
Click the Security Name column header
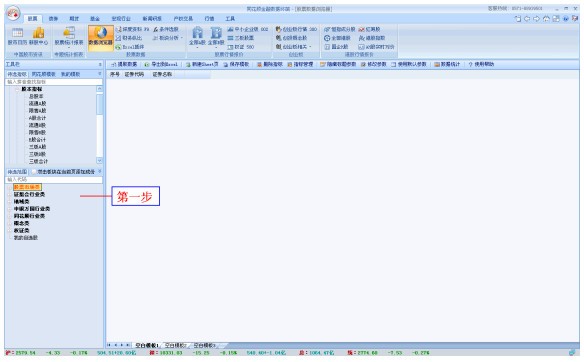pos(162,74)
